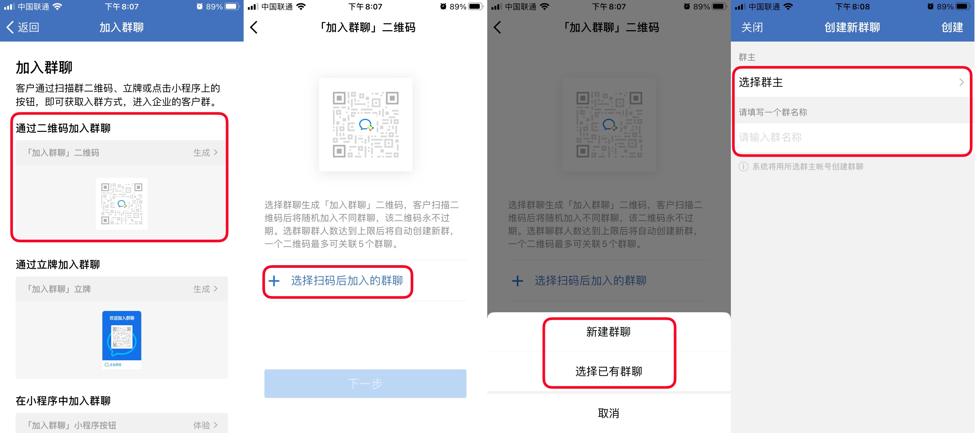Viewport: 980px width, 433px height.
Task: Open the small QR code preview thumbnail
Action: (122, 204)
